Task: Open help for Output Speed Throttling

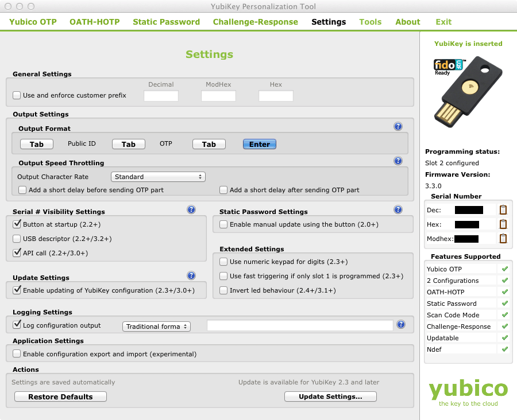Action: tap(398, 161)
